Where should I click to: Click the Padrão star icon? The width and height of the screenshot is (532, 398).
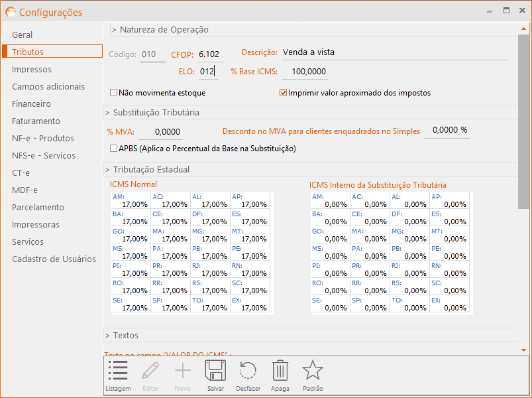tap(312, 371)
